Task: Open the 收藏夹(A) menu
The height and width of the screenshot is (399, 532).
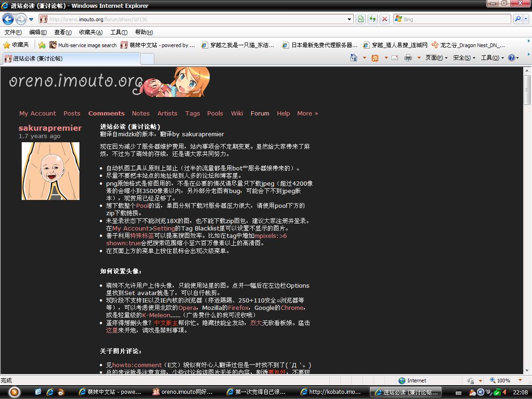Action: [x=91, y=32]
